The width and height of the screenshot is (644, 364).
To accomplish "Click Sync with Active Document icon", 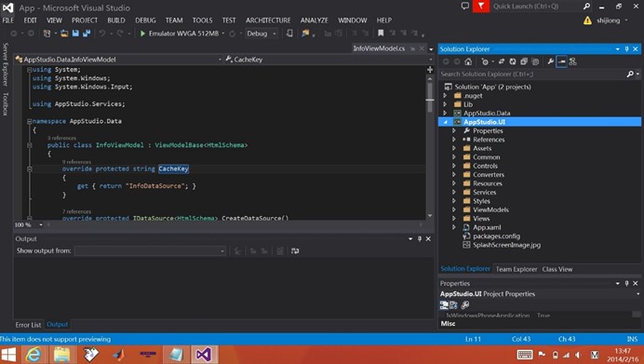I will [x=502, y=61].
